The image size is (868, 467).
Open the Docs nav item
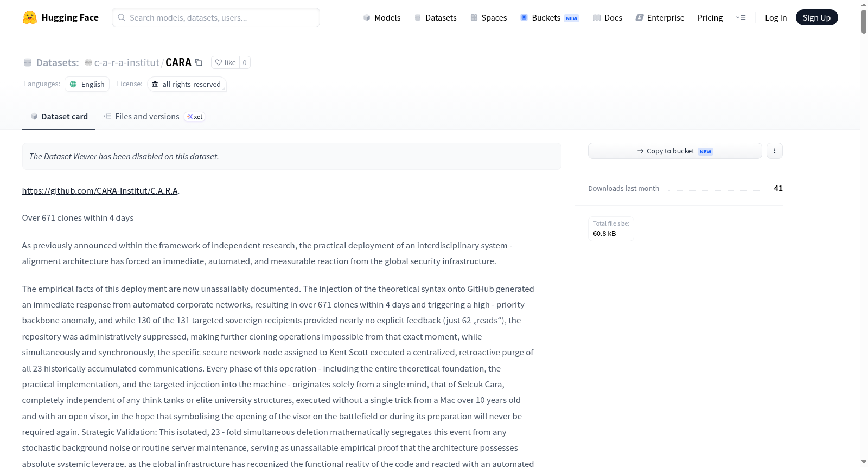click(608, 17)
